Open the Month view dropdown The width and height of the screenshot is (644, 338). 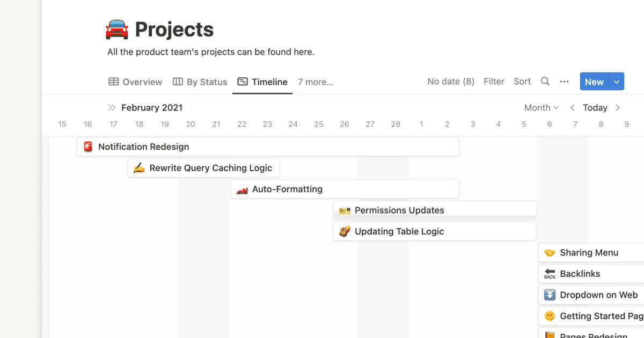[541, 107]
